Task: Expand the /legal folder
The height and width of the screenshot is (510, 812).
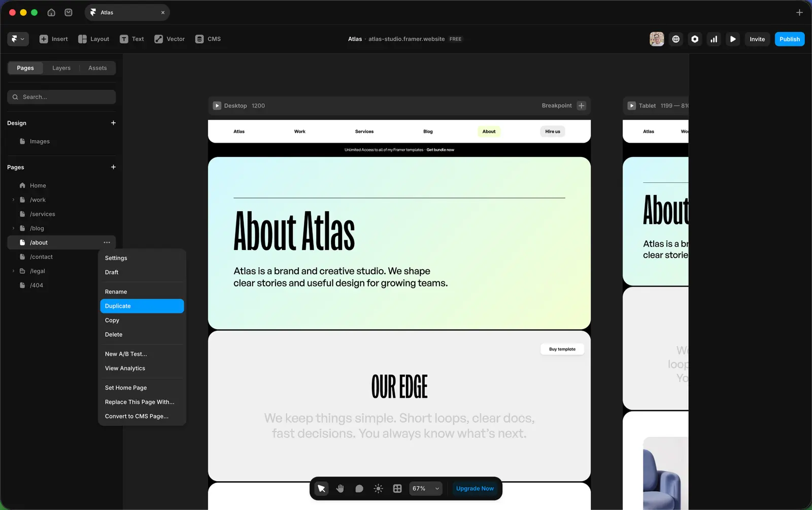Action: click(13, 271)
